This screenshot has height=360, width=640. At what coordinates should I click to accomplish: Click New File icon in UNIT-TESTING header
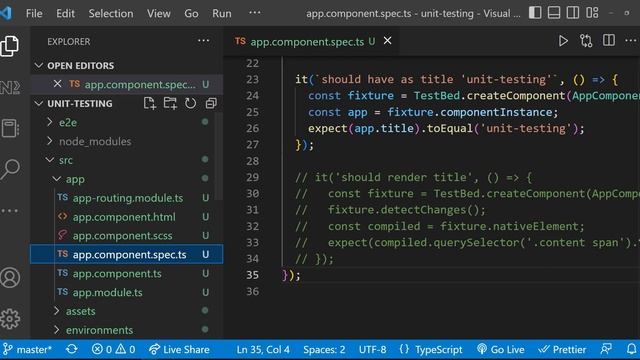coord(150,103)
